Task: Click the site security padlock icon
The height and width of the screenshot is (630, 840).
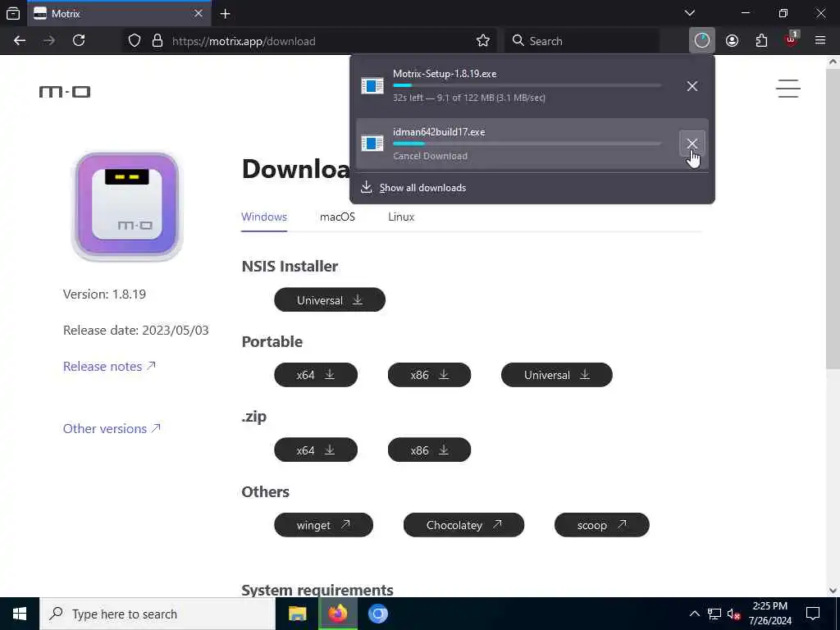Action: (x=157, y=41)
